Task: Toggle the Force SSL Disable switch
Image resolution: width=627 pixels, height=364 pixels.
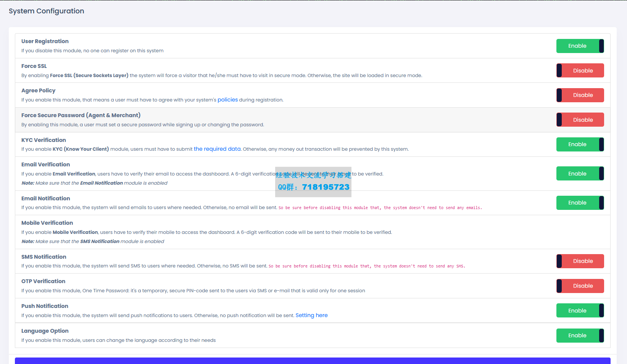Action: point(580,71)
